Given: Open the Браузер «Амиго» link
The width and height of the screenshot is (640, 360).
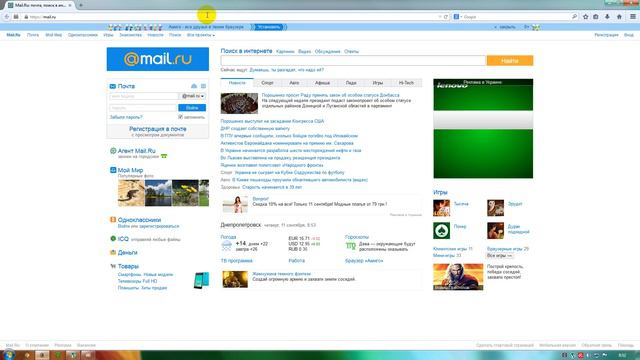Looking at the screenshot, I should point(364,260).
